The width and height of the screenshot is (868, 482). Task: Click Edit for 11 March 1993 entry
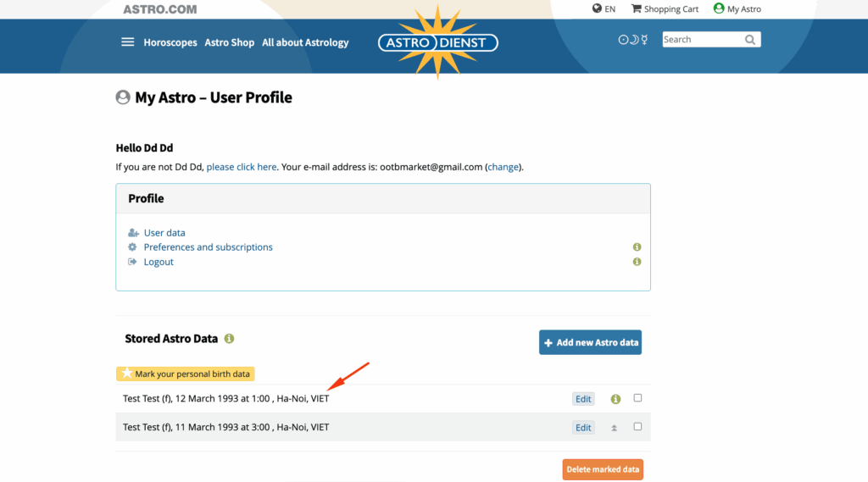pyautogui.click(x=583, y=428)
